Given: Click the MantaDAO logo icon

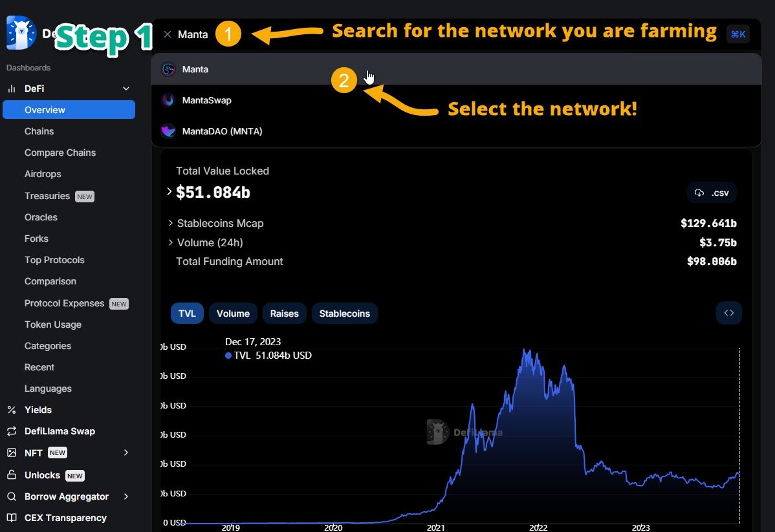Looking at the screenshot, I should click(169, 131).
